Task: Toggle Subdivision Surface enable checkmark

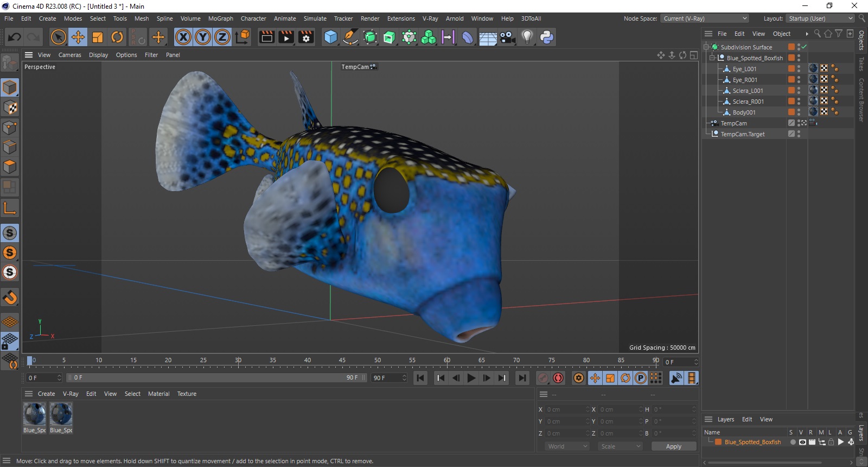Action: tap(804, 47)
